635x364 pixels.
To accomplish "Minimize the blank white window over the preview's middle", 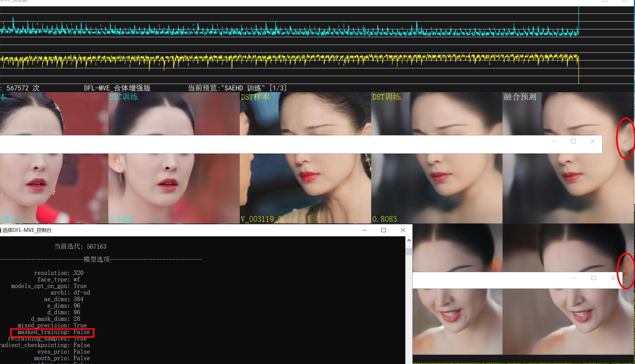I will point(554,141).
